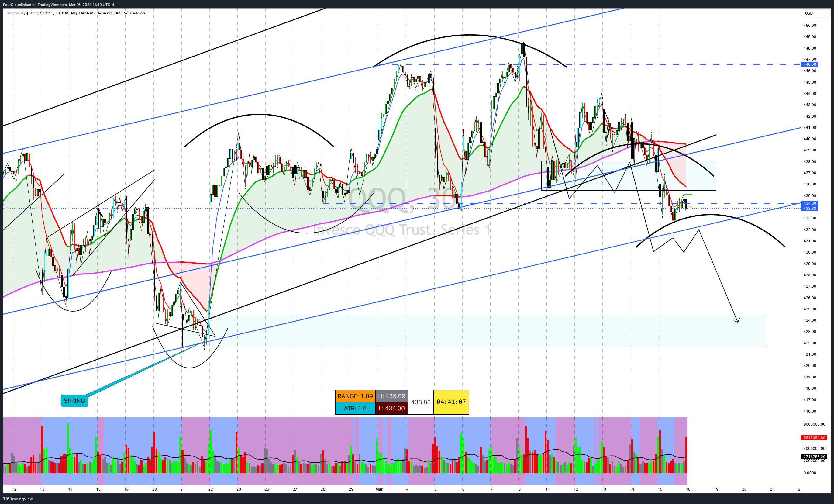The height and width of the screenshot is (504, 834).
Task: Click the 27 date label on the time axis
Action: click(x=295, y=489)
